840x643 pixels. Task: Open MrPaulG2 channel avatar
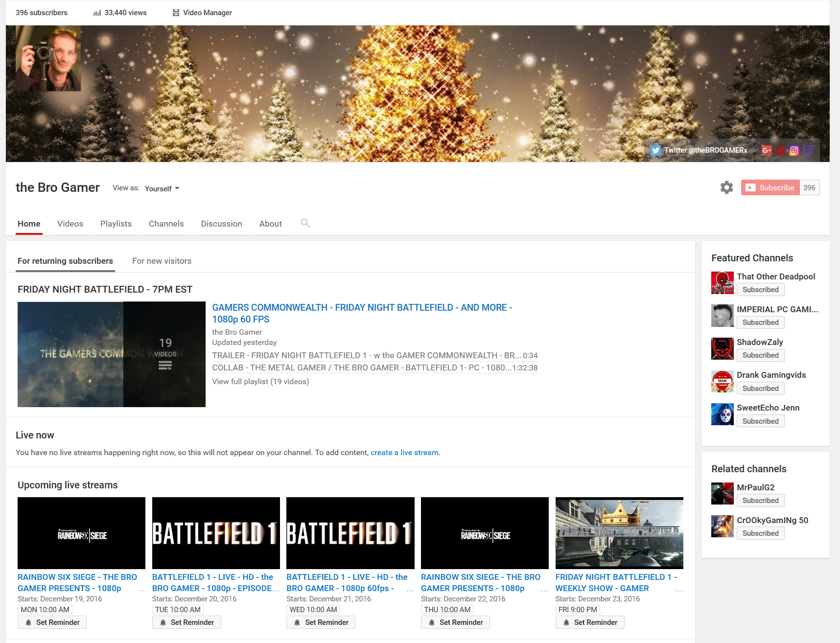[723, 494]
